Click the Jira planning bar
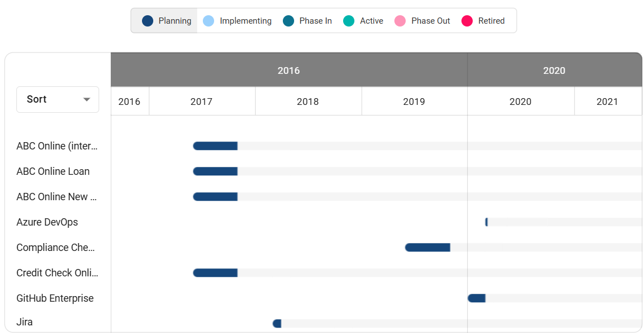This screenshot has width=644, height=335. [277, 324]
